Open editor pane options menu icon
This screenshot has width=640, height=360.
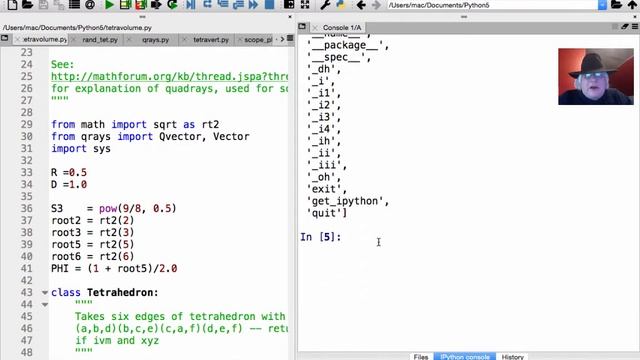click(x=290, y=38)
